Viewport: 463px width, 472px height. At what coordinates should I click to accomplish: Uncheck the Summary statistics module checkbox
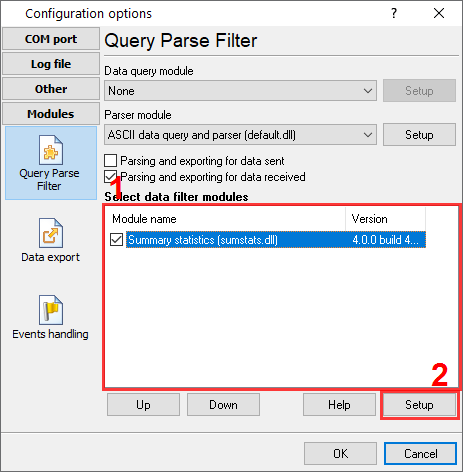click(116, 240)
